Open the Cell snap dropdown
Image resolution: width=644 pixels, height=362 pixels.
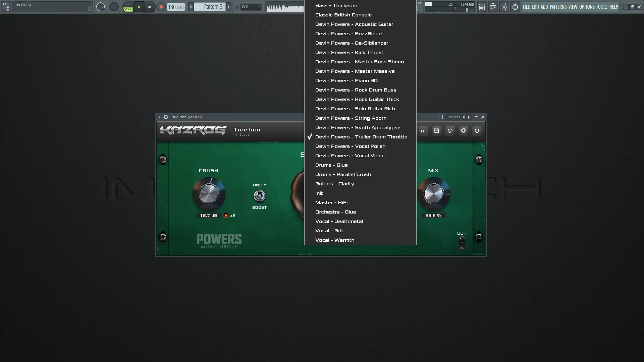pos(250,7)
